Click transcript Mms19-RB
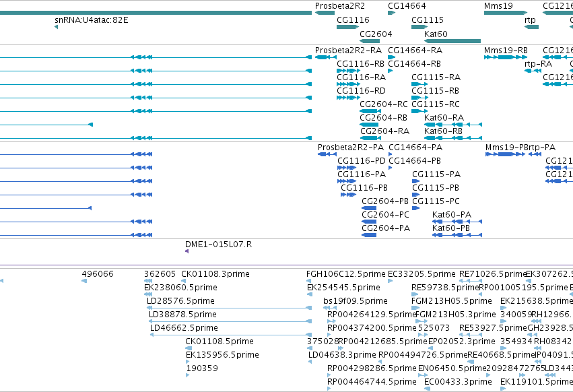This screenshot has height=392, width=573. 506,50
